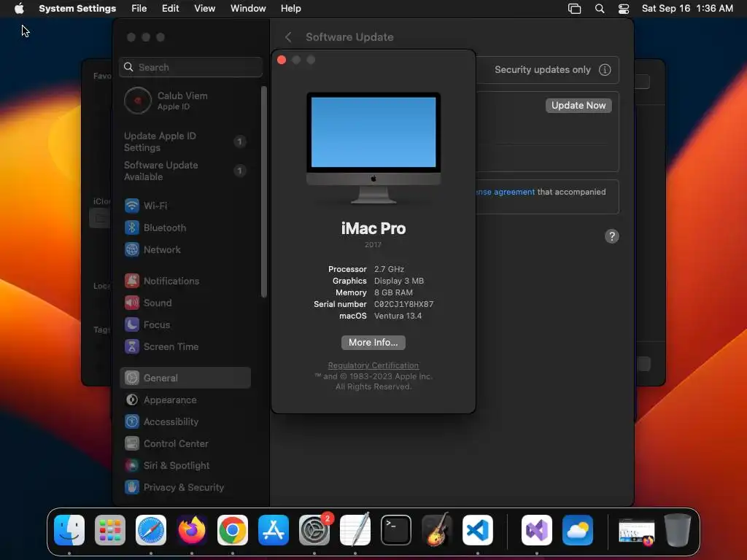
Task: Open Visual Studio from the Dock
Action: (x=537, y=529)
